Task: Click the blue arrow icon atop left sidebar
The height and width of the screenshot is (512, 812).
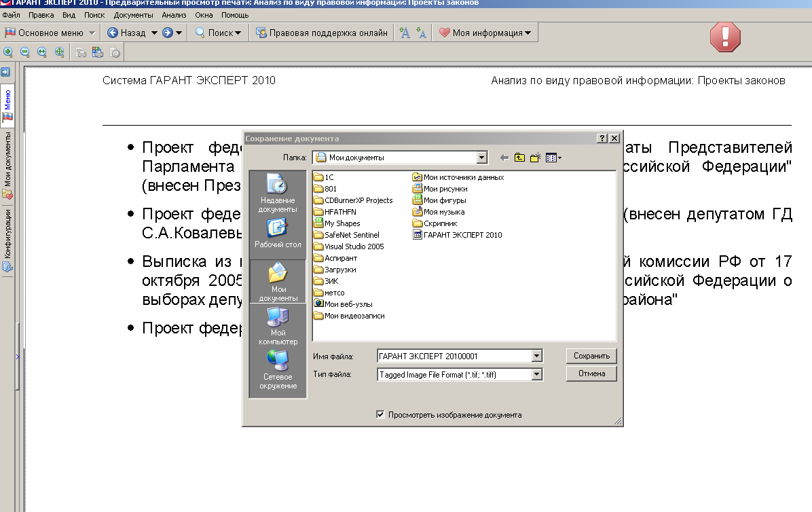Action: 5,72
